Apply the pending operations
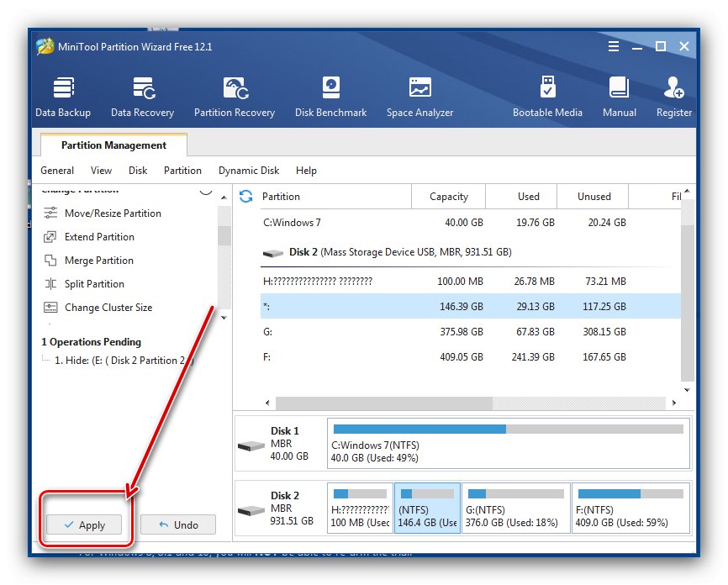The width and height of the screenshot is (728, 585). pos(84,525)
